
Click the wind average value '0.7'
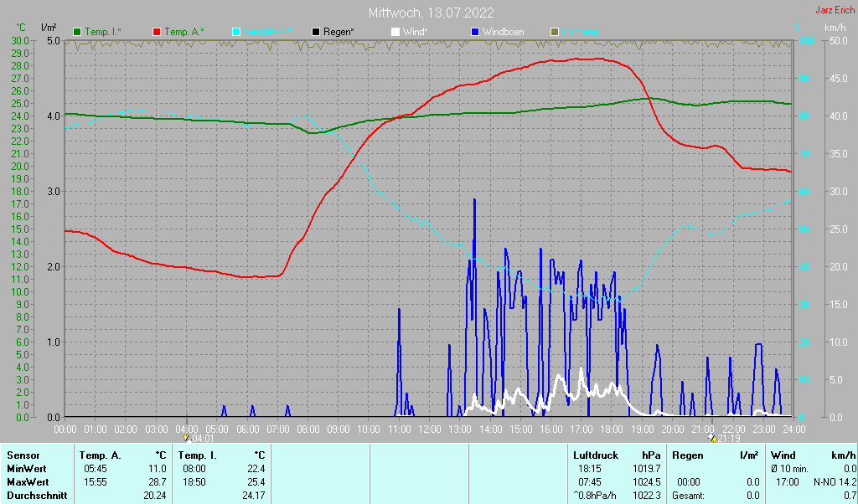coord(850,496)
